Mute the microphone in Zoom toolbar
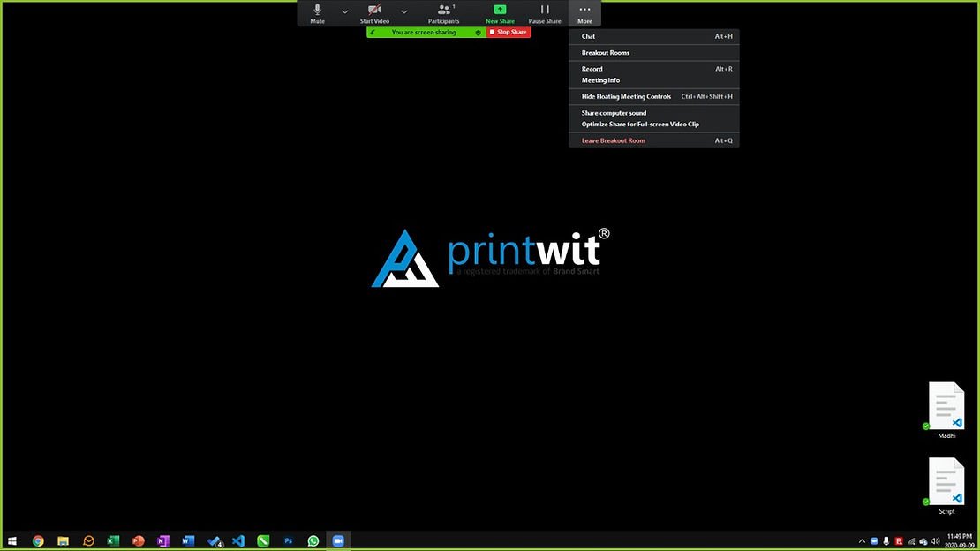The image size is (980, 551). point(317,12)
